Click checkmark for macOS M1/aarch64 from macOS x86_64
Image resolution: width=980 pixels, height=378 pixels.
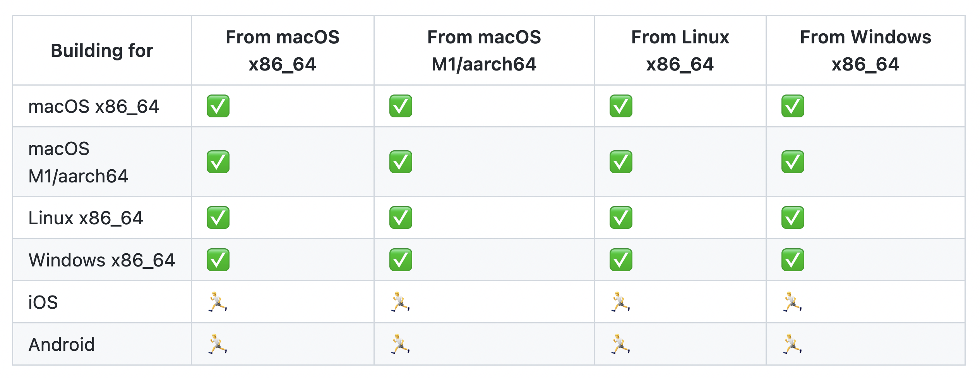(218, 162)
